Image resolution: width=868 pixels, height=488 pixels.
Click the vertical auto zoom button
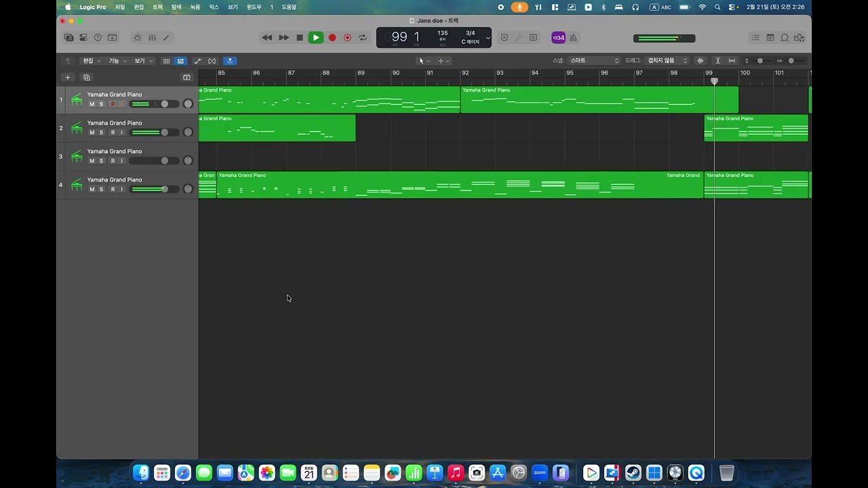click(x=718, y=61)
